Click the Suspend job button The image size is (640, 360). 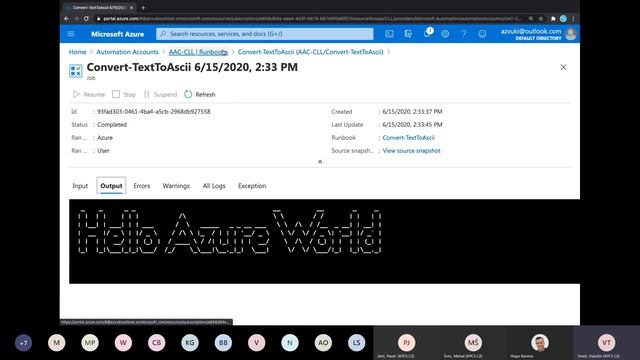click(x=160, y=94)
